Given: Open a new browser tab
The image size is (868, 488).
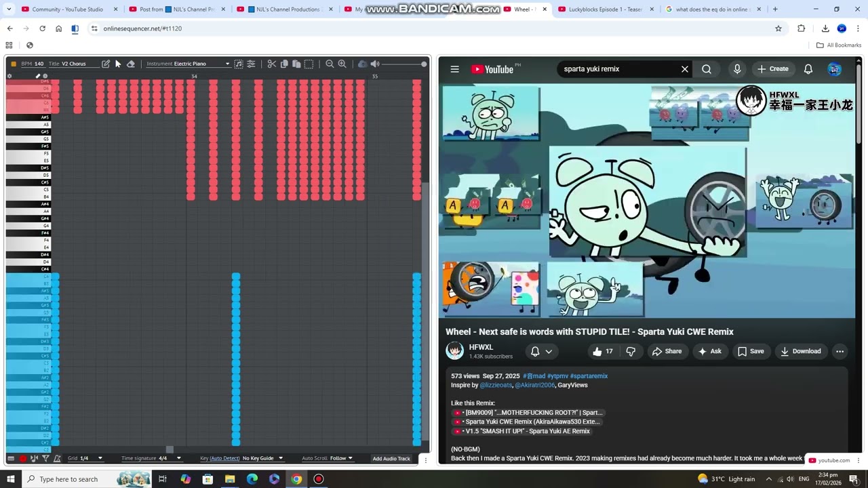Looking at the screenshot, I should pyautogui.click(x=775, y=9).
